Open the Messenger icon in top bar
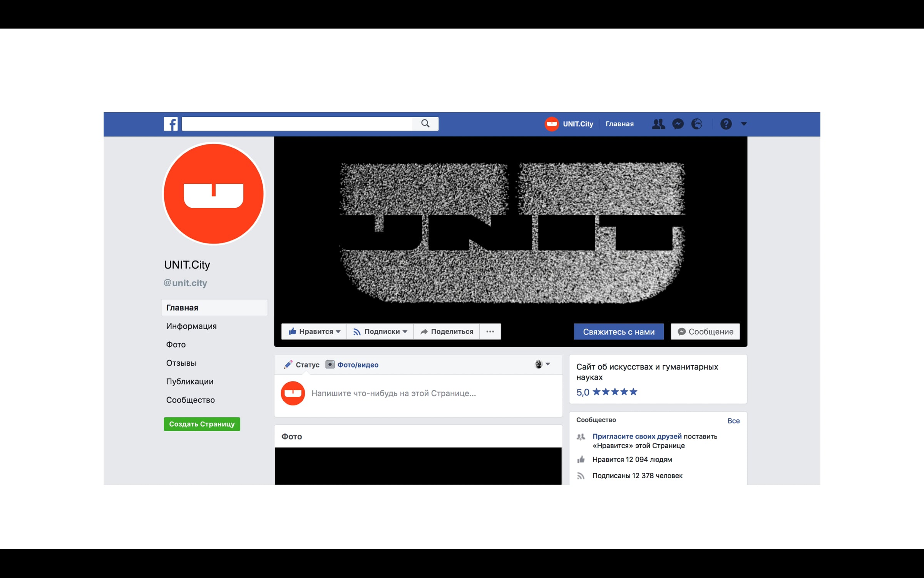The width and height of the screenshot is (924, 578). (x=678, y=124)
